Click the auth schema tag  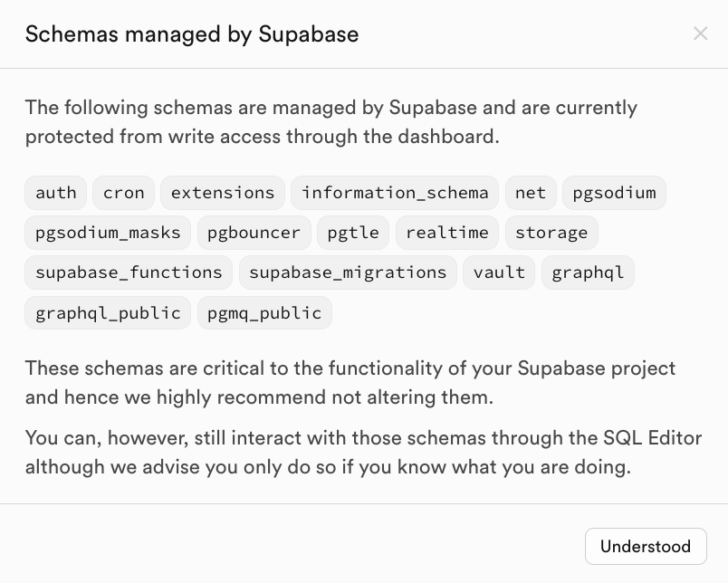click(56, 193)
